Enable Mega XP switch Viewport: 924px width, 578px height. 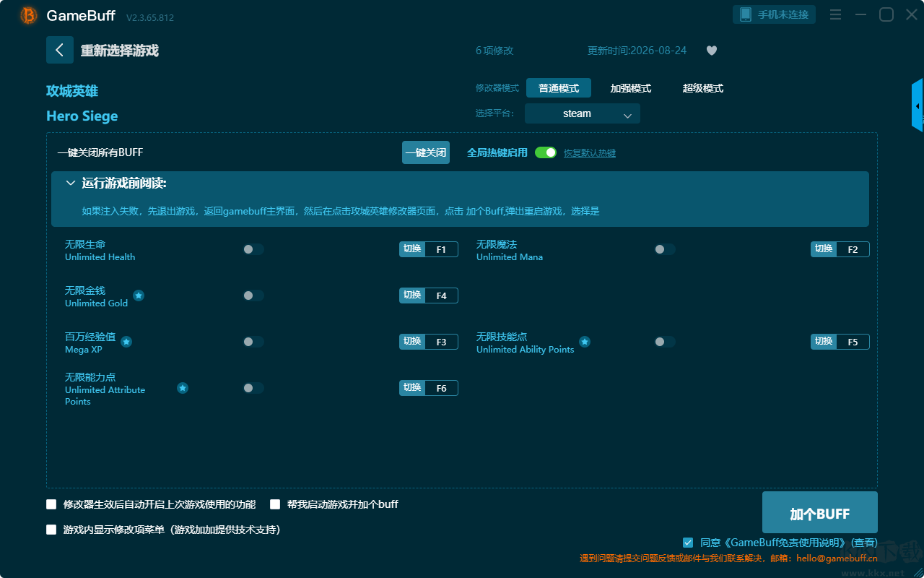253,342
